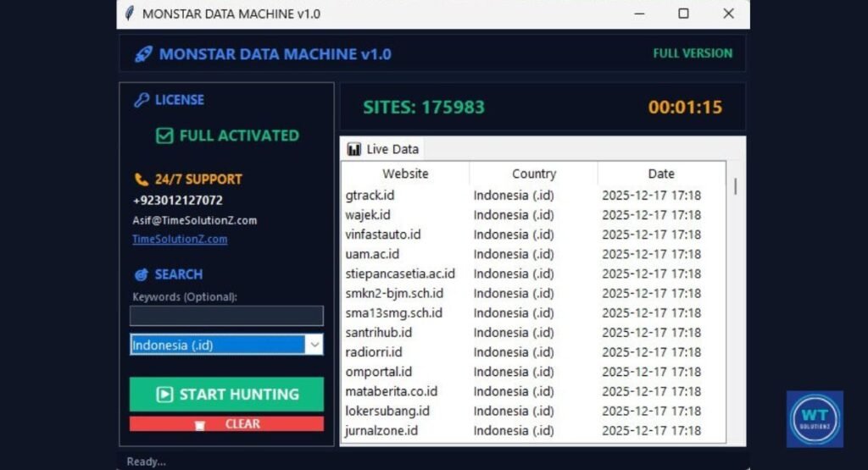The width and height of the screenshot is (868, 470).
Task: Click the SITES: 175983 counter
Action: pyautogui.click(x=424, y=108)
